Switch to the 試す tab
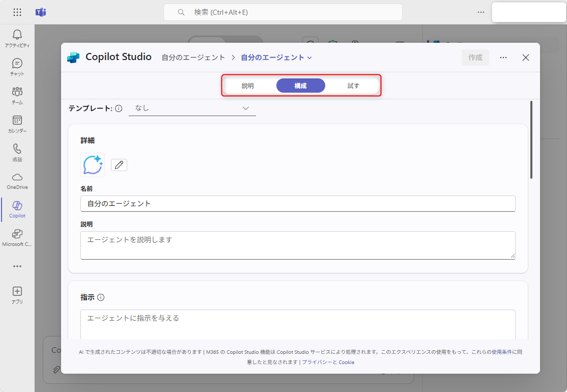 click(353, 86)
